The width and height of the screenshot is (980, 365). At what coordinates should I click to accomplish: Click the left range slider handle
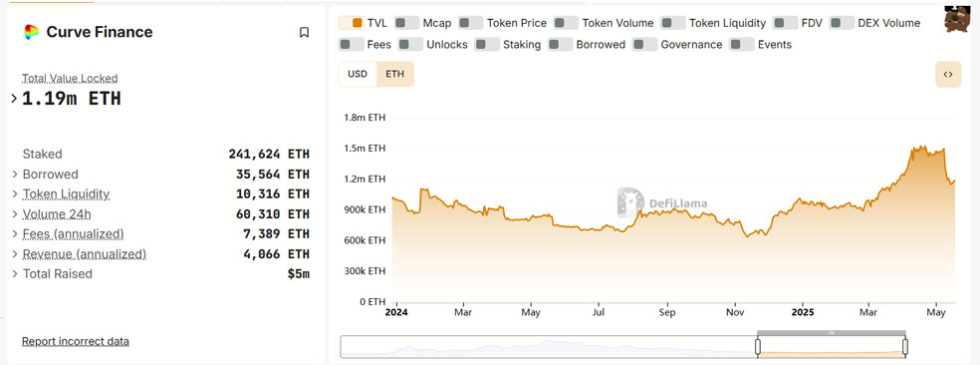coord(758,346)
